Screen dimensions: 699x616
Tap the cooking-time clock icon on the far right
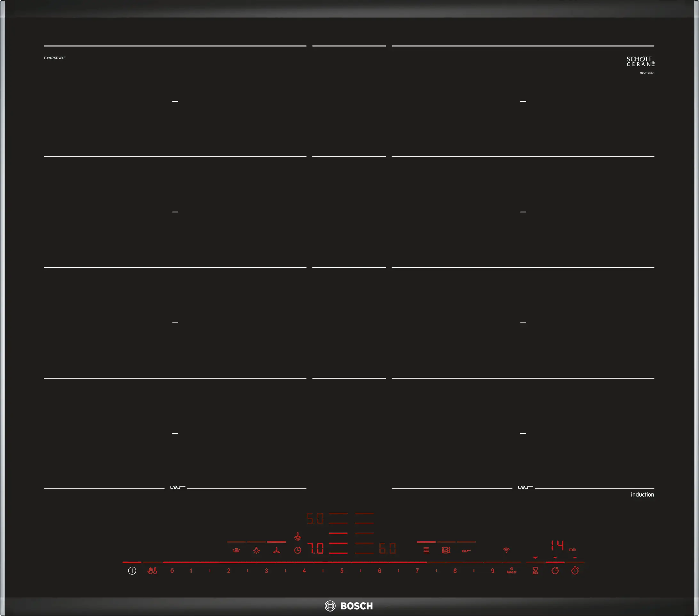click(x=555, y=571)
